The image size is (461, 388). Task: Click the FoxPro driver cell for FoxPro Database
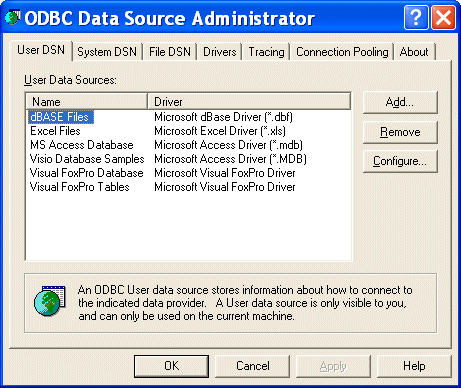coord(225,173)
